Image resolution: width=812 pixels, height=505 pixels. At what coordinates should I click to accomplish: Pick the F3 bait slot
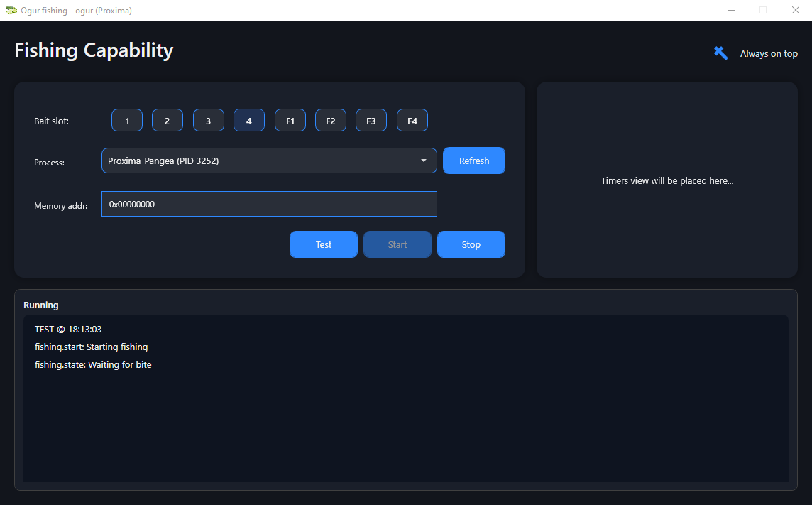371,121
